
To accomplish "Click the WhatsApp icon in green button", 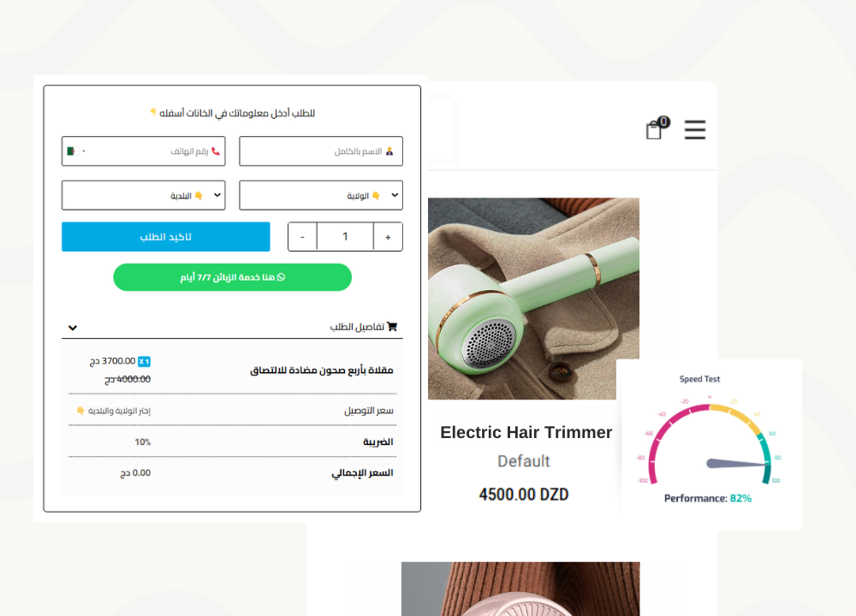I will (x=281, y=277).
